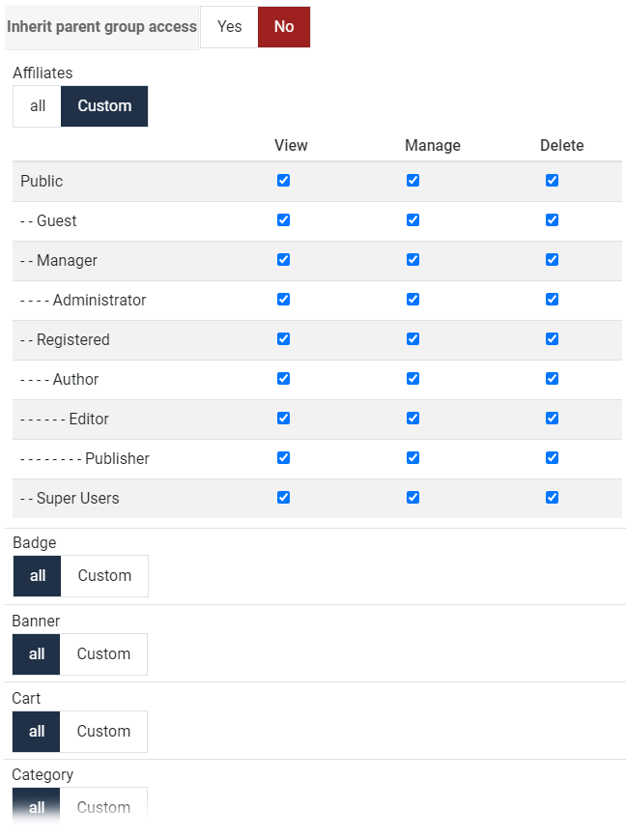Image resolution: width=626 pixels, height=840 pixels.
Task: Select all for Badge access
Action: [37, 576]
